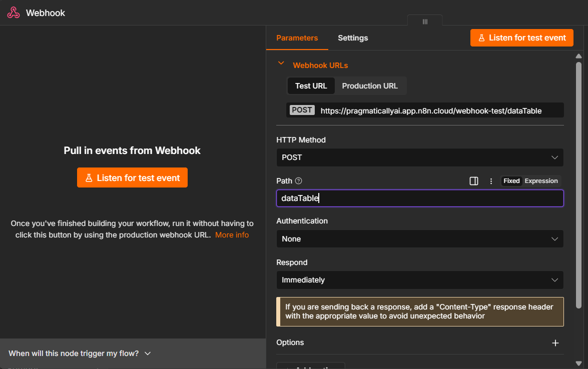Switch Path field to Fixed mode
The height and width of the screenshot is (369, 588).
pos(511,181)
